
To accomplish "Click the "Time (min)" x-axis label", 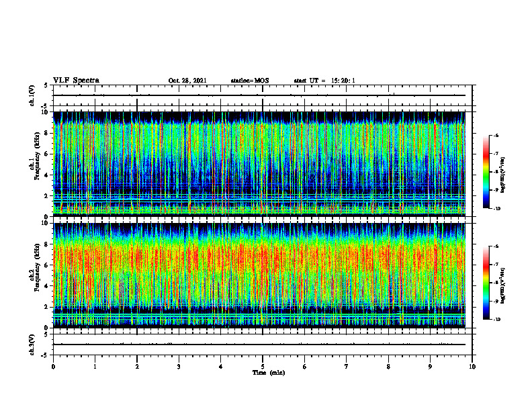I will point(269,373).
